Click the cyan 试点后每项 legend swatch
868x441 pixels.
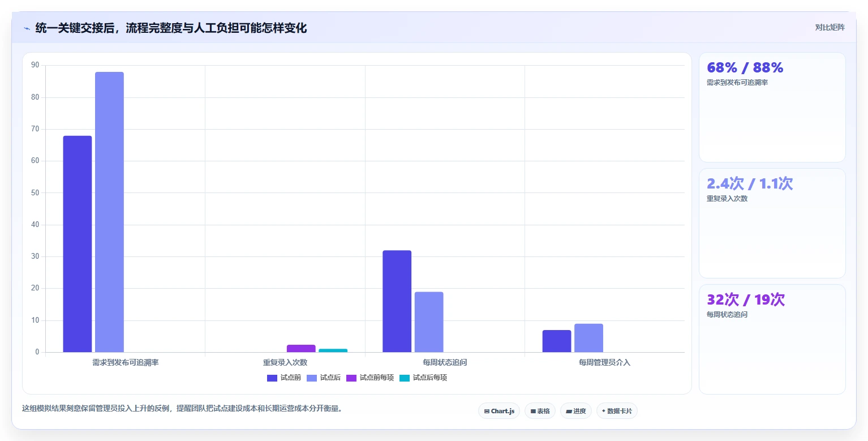(405, 378)
